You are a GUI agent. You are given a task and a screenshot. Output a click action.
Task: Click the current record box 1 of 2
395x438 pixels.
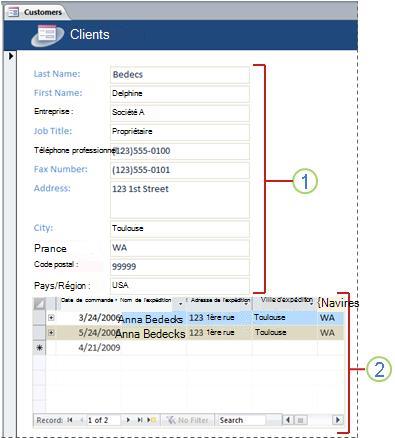coord(103,420)
